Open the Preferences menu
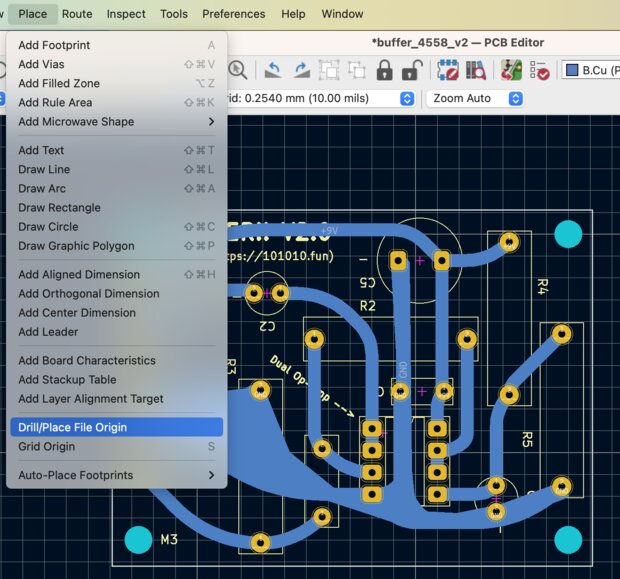Image resolution: width=620 pixels, height=579 pixels. [x=234, y=14]
